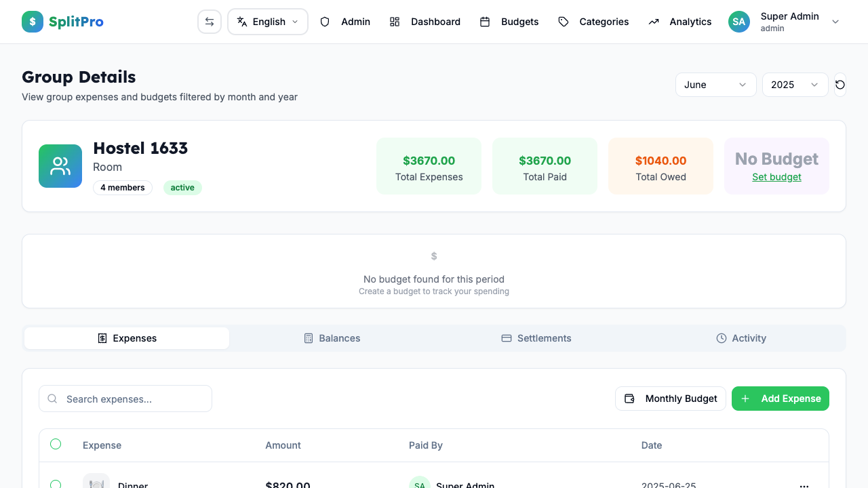Viewport: 868px width, 488px height.
Task: Click the Set budget link
Action: click(776, 176)
